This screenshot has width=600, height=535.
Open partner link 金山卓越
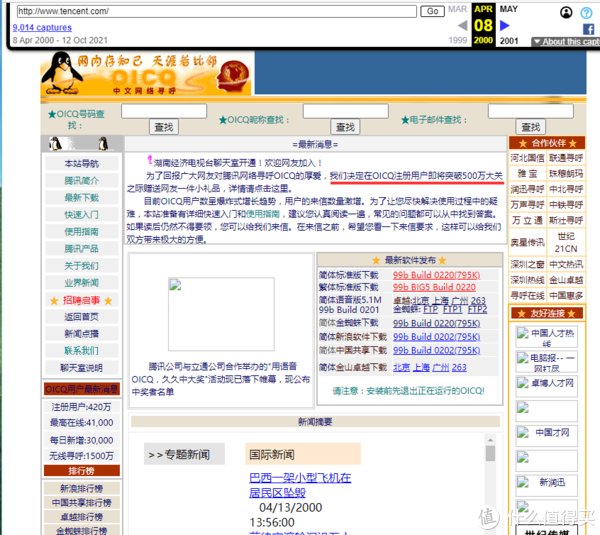[x=566, y=280]
